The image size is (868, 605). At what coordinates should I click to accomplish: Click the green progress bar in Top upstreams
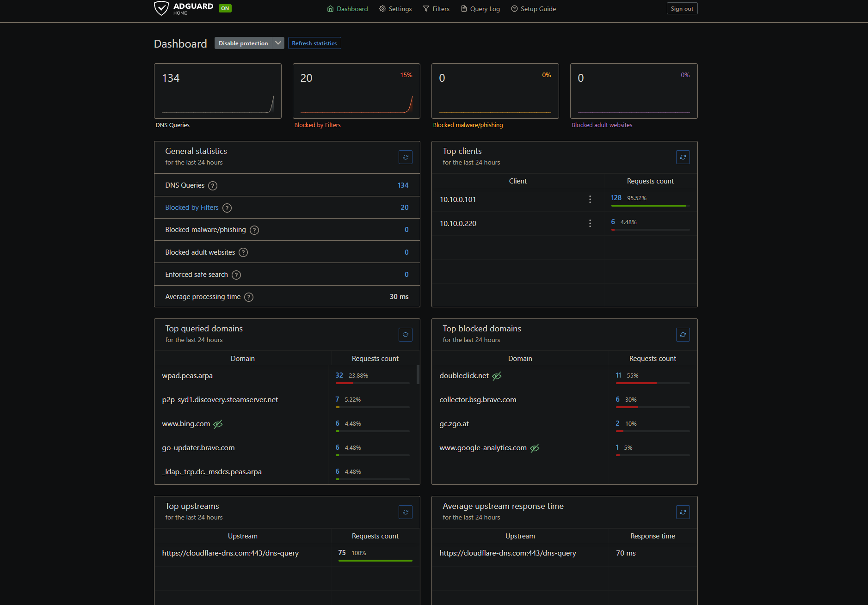(x=375, y=561)
